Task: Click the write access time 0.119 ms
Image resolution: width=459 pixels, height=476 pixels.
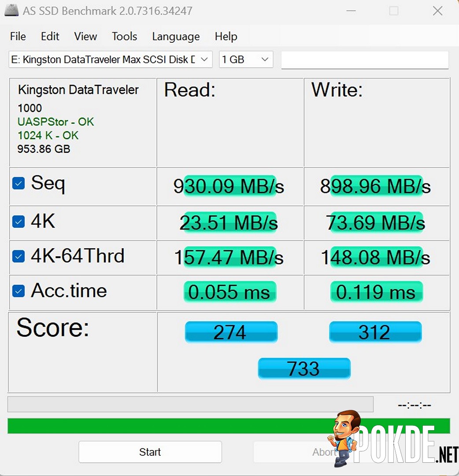Action: (376, 292)
